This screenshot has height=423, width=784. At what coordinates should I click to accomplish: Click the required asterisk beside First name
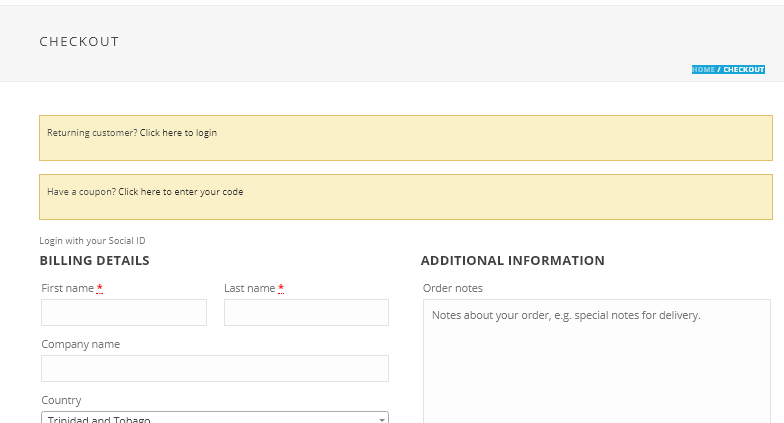[100, 288]
